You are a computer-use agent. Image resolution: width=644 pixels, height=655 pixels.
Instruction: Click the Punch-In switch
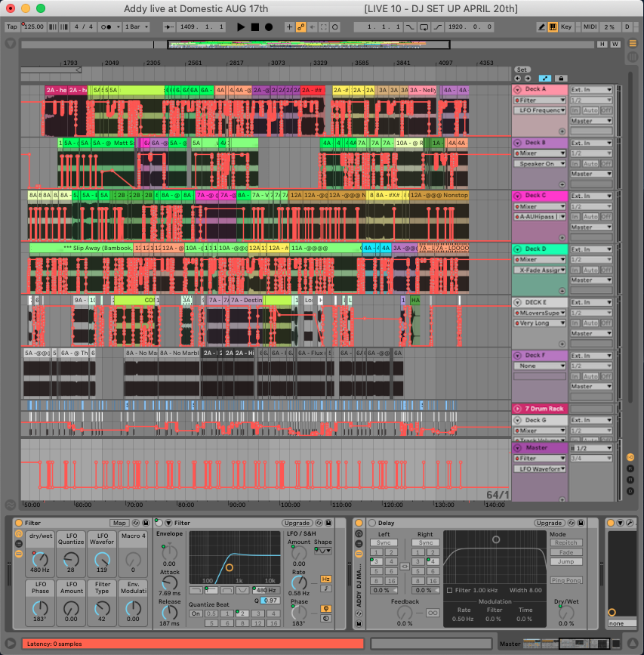point(410,26)
